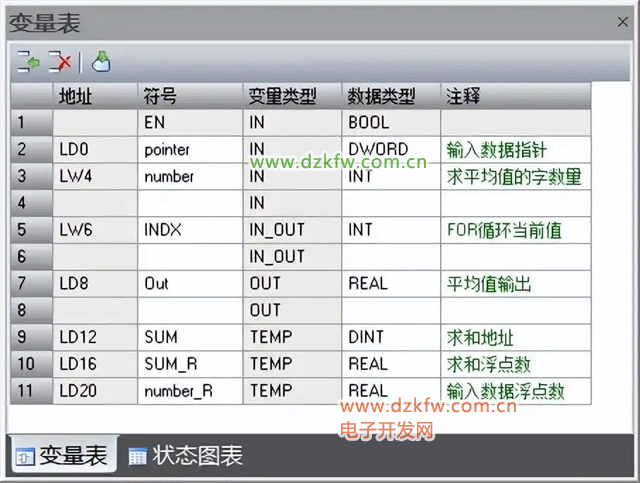The height and width of the screenshot is (483, 640).
Task: Switch to the 变量表 tab
Action: (62, 457)
